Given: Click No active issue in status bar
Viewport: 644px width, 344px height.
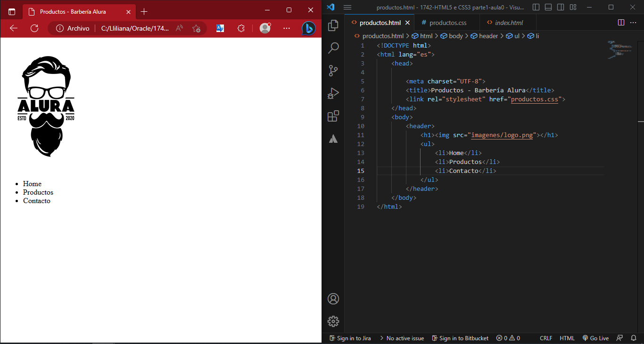Looking at the screenshot, I should tap(402, 338).
